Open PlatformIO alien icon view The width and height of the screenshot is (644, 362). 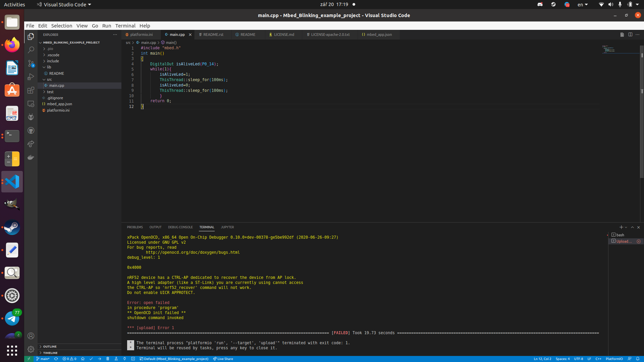click(x=31, y=117)
